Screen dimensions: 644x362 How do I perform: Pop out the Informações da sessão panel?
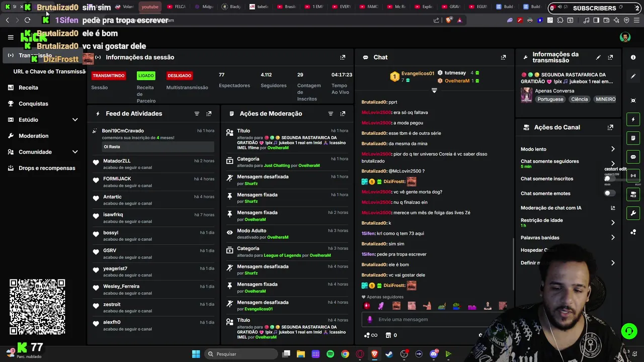coord(343,57)
